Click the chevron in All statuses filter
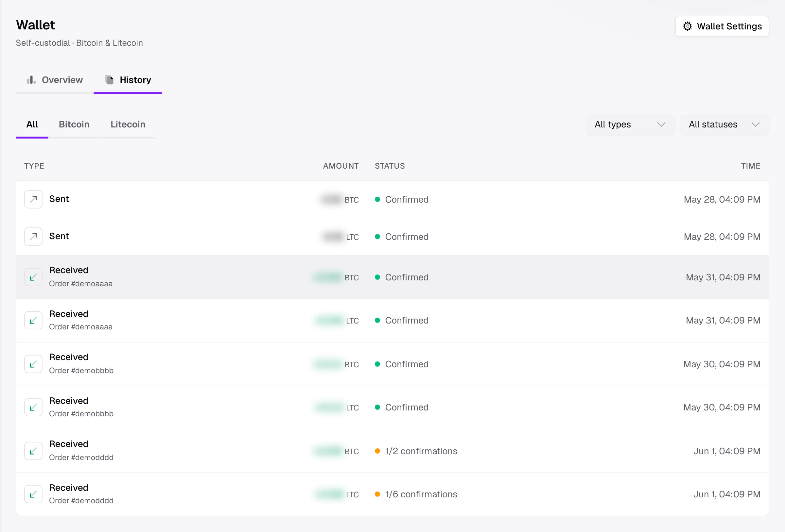Viewport: 785px width, 532px height. pyautogui.click(x=755, y=125)
